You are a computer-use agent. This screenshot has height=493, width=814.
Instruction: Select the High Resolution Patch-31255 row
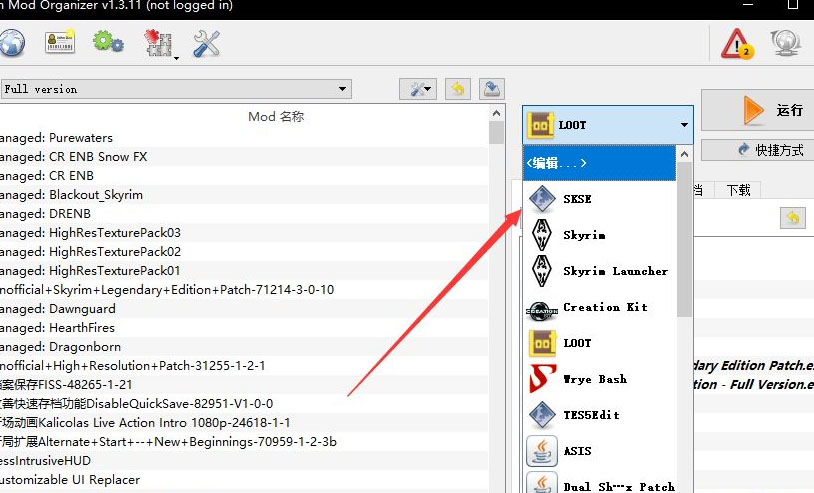[x=244, y=365]
